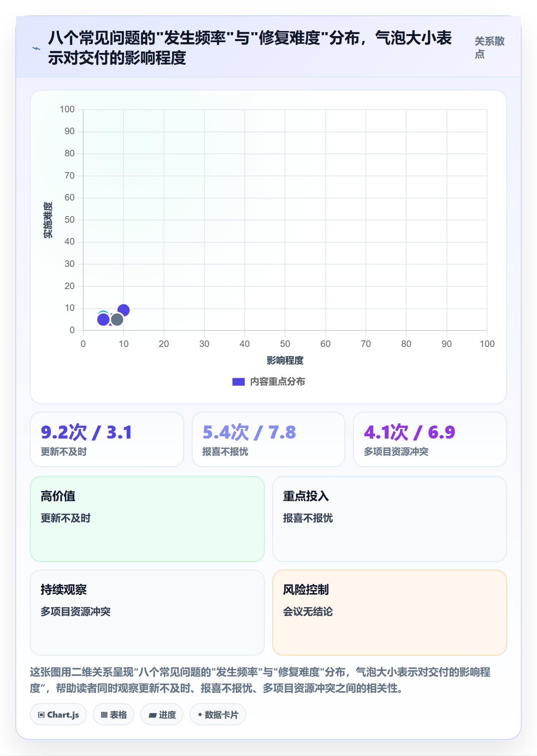Click the Chart.js tag pill
The width and height of the screenshot is (537, 756).
[58, 715]
